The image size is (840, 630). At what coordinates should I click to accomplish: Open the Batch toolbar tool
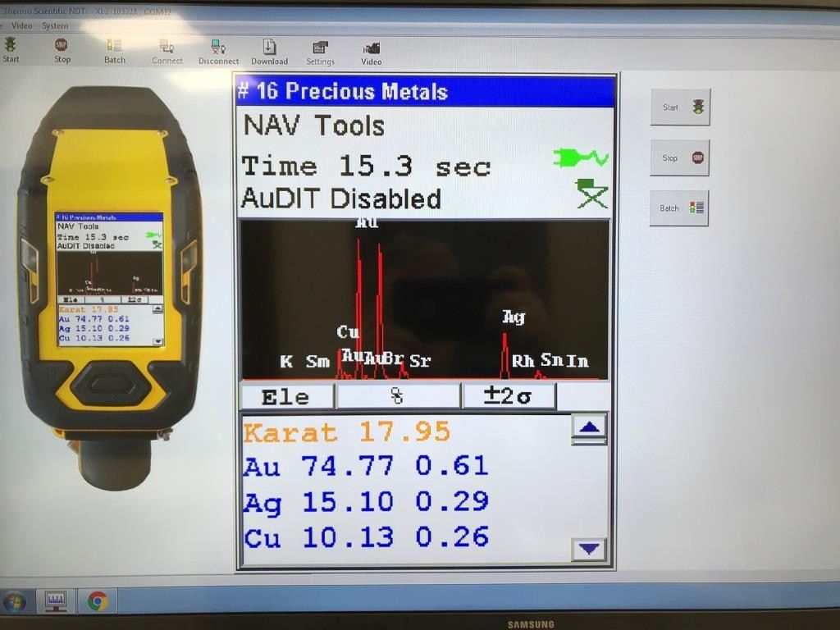click(114, 52)
